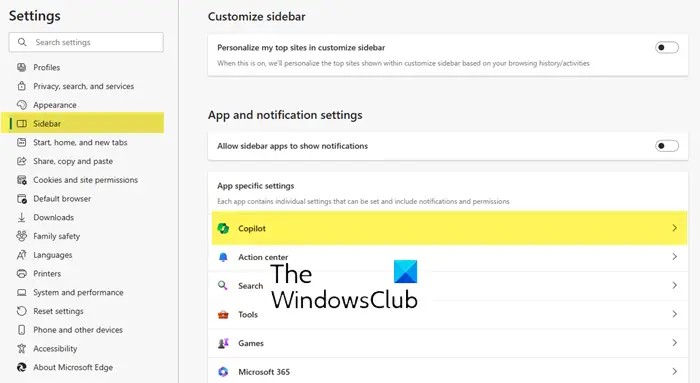Click the Microsoft 365 app icon
The height and width of the screenshot is (383, 700).
tap(223, 371)
